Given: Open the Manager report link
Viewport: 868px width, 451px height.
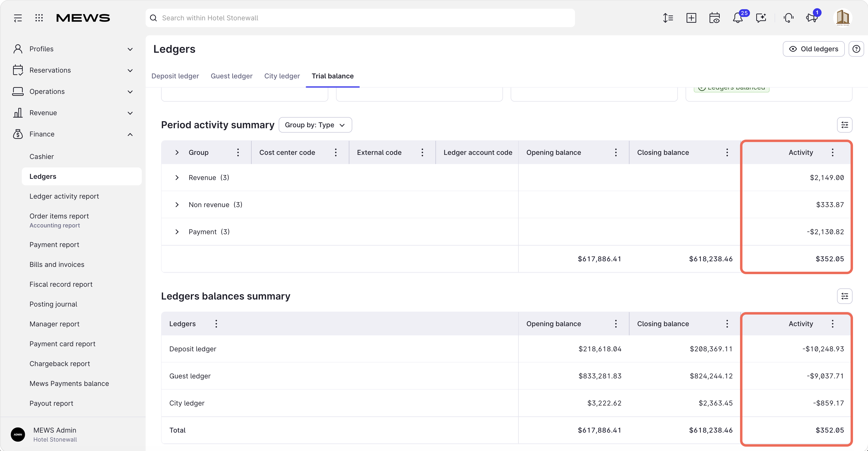Looking at the screenshot, I should click(54, 324).
